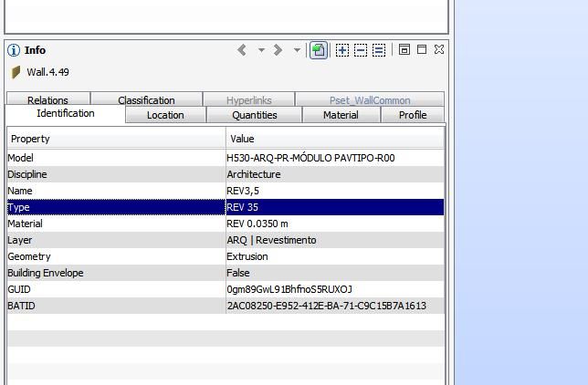
Task: Open the Profile tab
Action: pos(413,115)
